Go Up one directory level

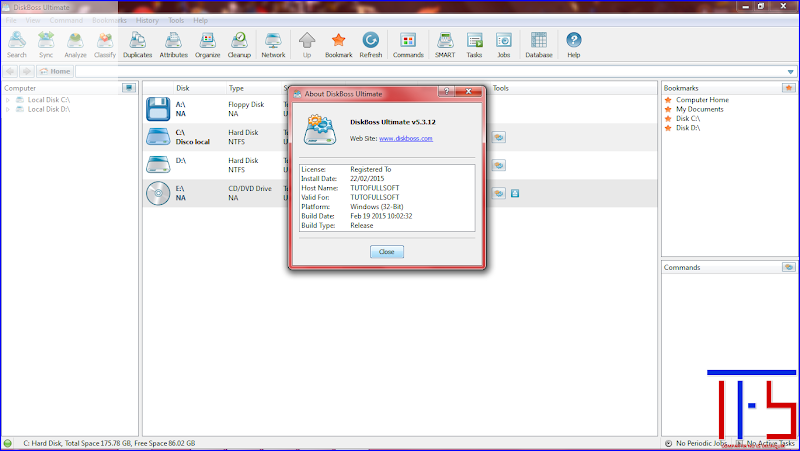tap(307, 45)
